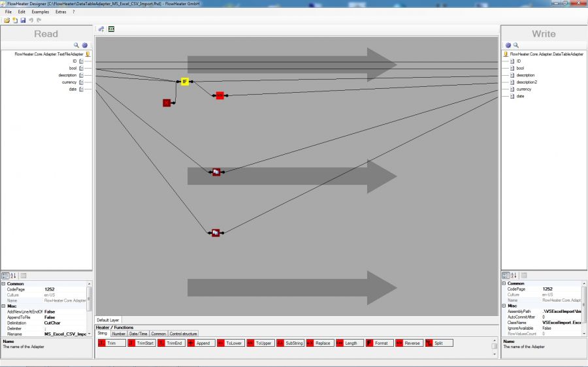This screenshot has width=588, height=367.
Task: Click the undo arrow in toolbar
Action: (31, 20)
